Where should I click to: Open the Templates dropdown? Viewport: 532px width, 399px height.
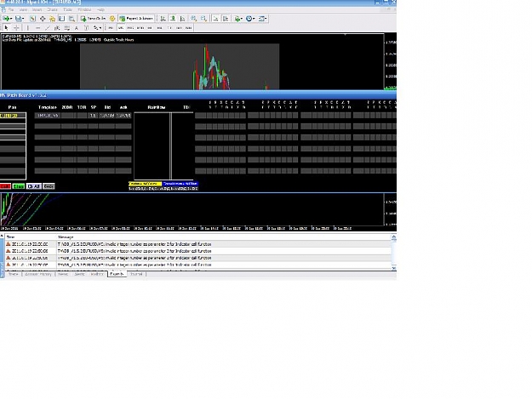(x=263, y=19)
